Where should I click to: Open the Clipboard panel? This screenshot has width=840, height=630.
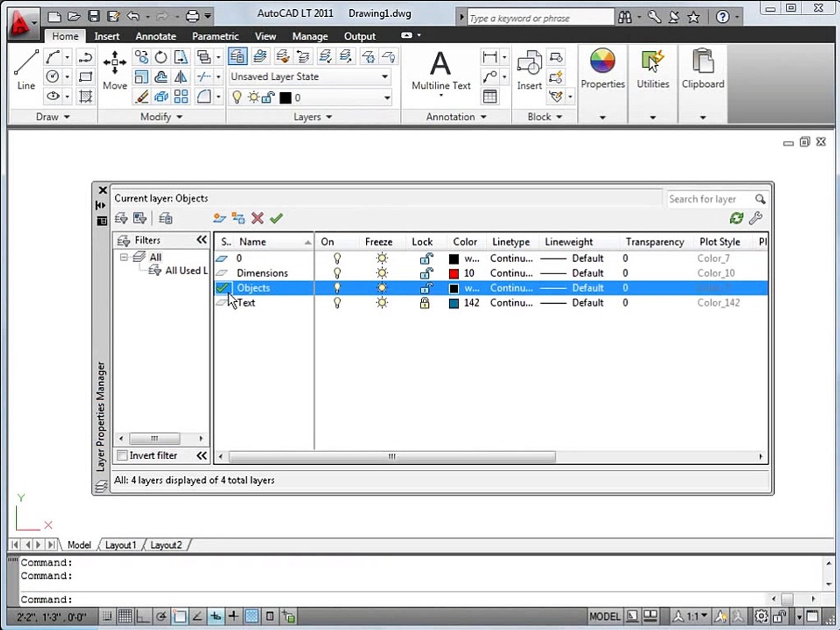703,69
